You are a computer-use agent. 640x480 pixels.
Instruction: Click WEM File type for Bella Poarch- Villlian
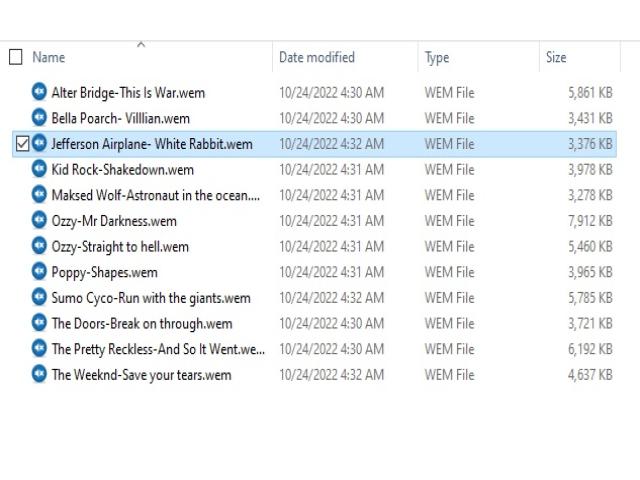pos(449,118)
